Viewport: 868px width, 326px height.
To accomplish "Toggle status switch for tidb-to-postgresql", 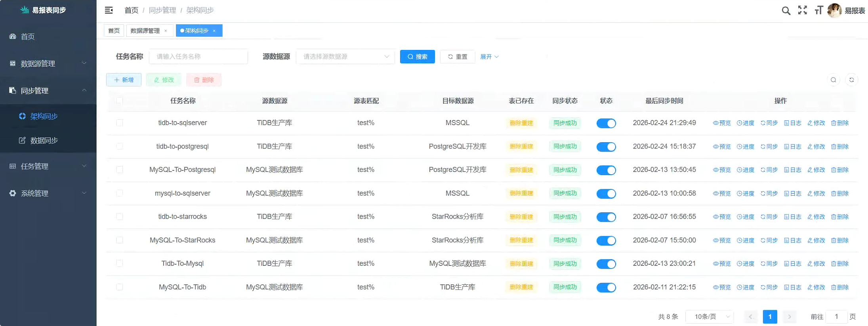I will coord(606,147).
